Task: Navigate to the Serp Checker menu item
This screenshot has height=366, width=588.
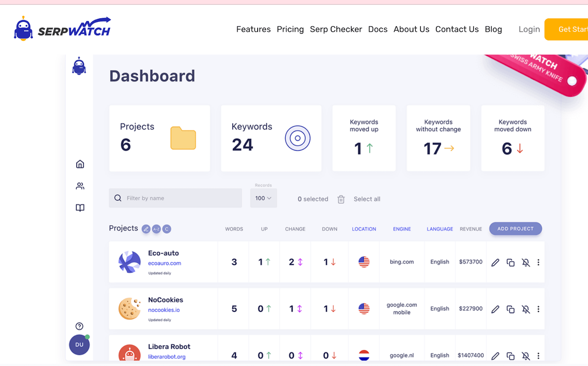Action: pos(336,29)
